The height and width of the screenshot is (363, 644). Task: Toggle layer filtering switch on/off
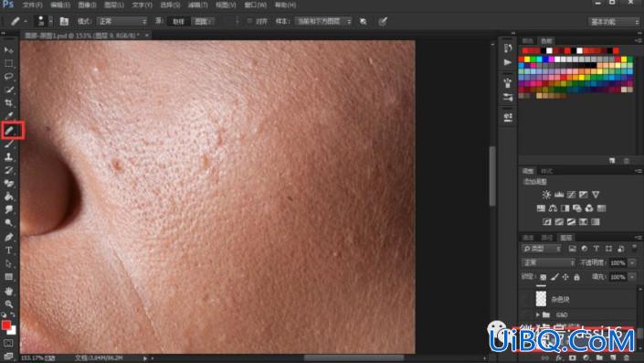635,249
